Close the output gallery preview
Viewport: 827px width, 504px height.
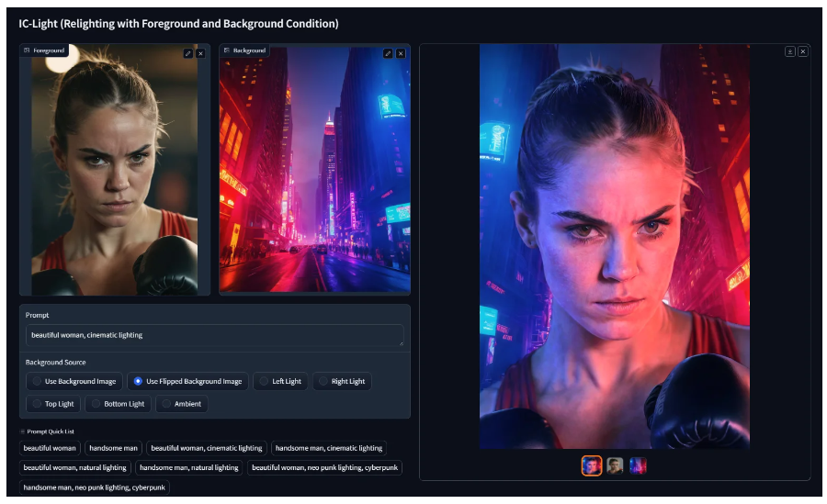point(802,51)
